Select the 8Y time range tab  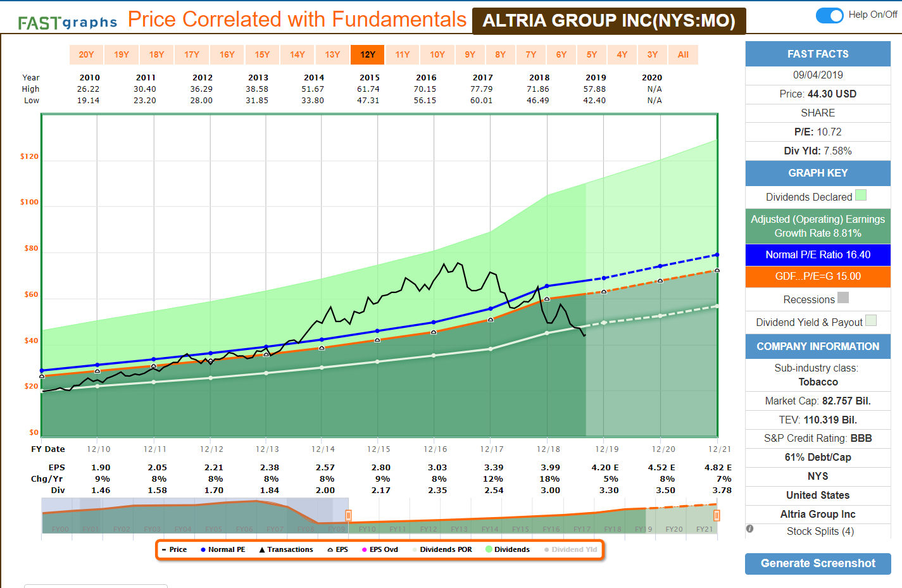point(500,54)
